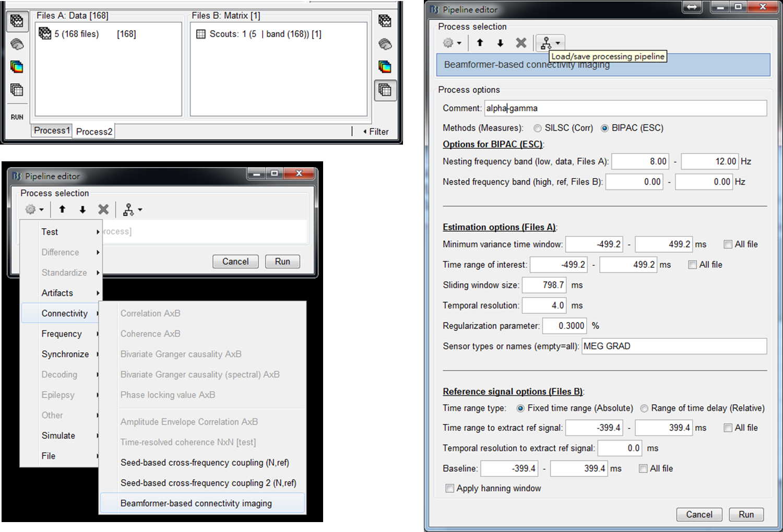Delete selected process in large Pipeline editor
This screenshot has height=532, width=783.
tap(521, 43)
